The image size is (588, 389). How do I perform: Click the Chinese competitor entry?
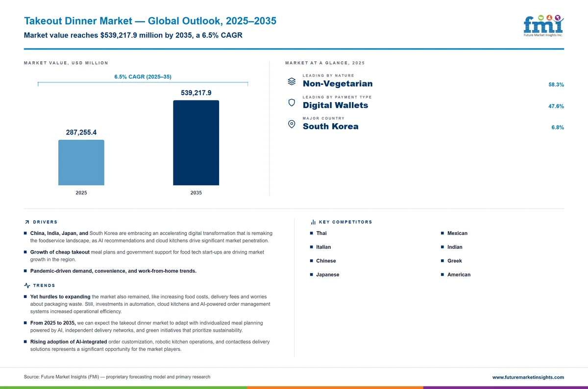(x=326, y=261)
